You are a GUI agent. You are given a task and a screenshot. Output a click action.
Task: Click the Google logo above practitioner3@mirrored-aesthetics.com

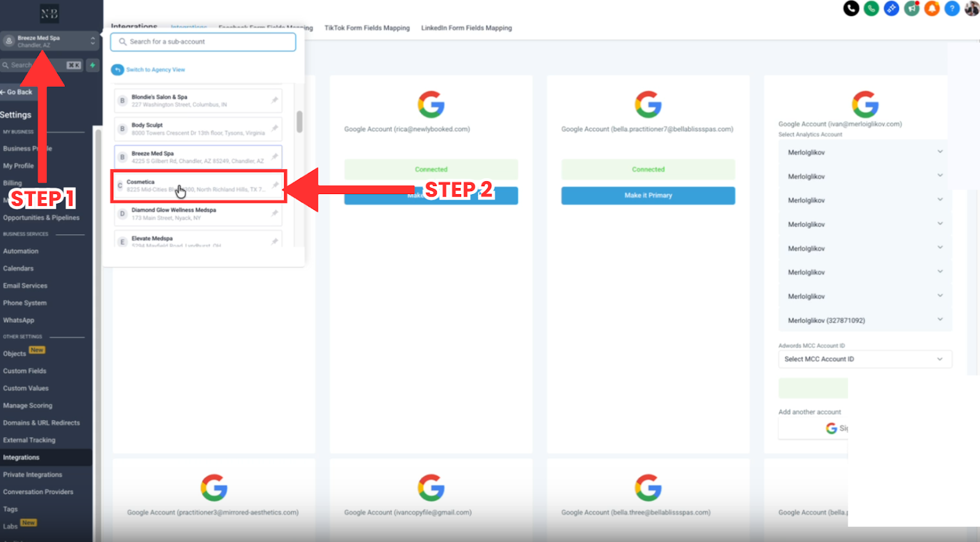point(214,488)
